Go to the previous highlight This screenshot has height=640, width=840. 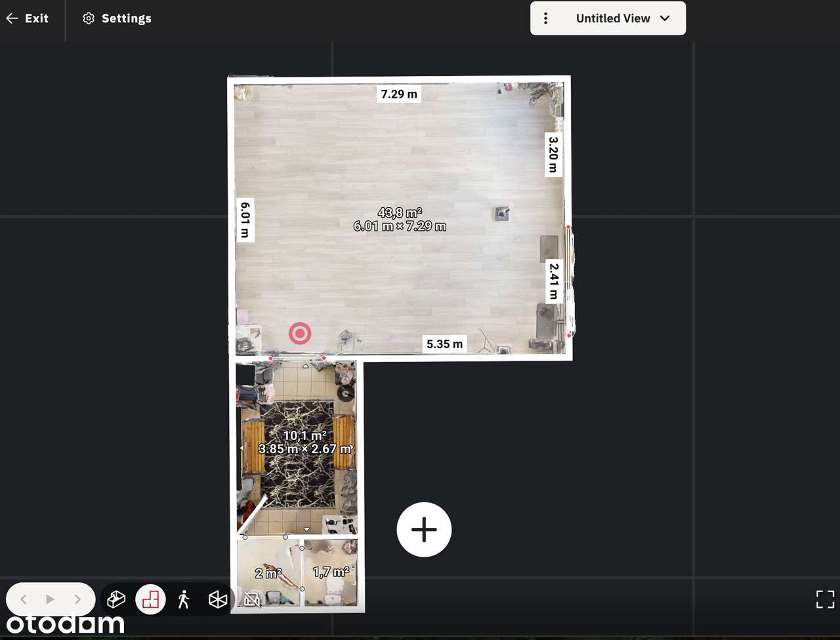click(x=24, y=599)
